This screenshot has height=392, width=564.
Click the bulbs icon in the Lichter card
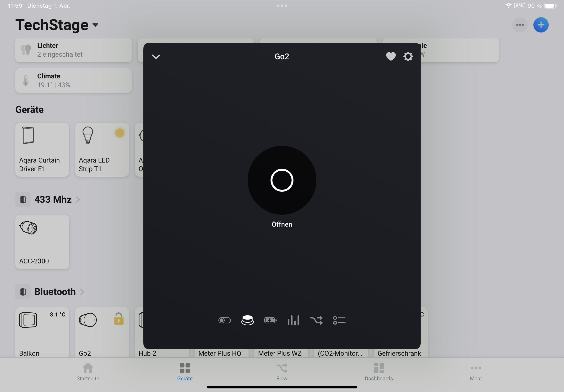26,50
